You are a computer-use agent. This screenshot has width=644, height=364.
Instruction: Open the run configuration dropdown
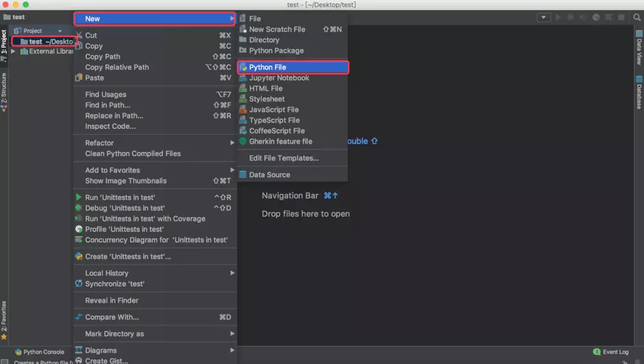pyautogui.click(x=544, y=17)
